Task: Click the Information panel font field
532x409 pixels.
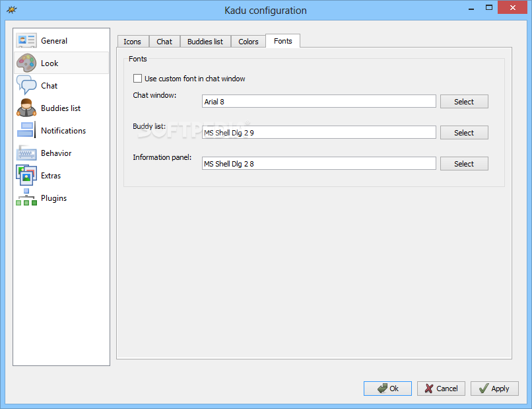Action: (x=319, y=163)
